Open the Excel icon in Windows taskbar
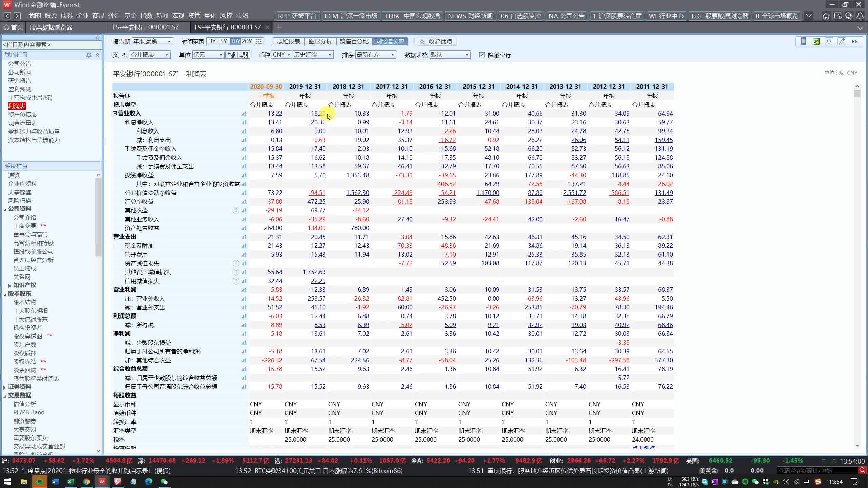 click(71, 482)
